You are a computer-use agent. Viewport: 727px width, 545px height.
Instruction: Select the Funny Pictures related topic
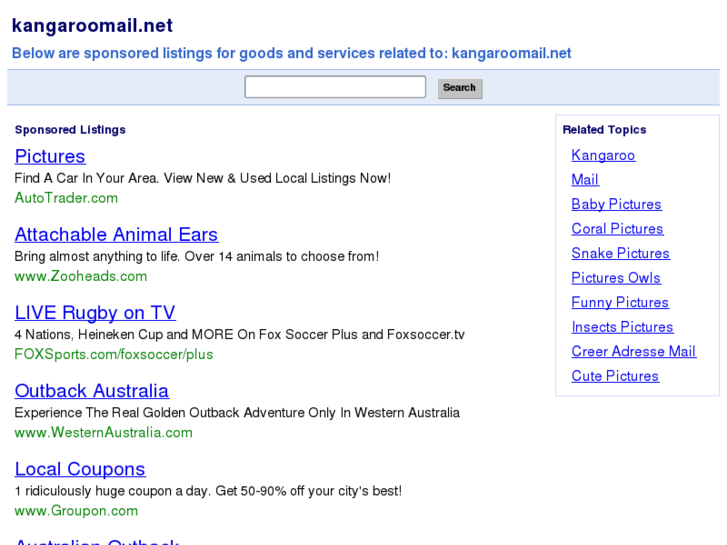tap(620, 302)
